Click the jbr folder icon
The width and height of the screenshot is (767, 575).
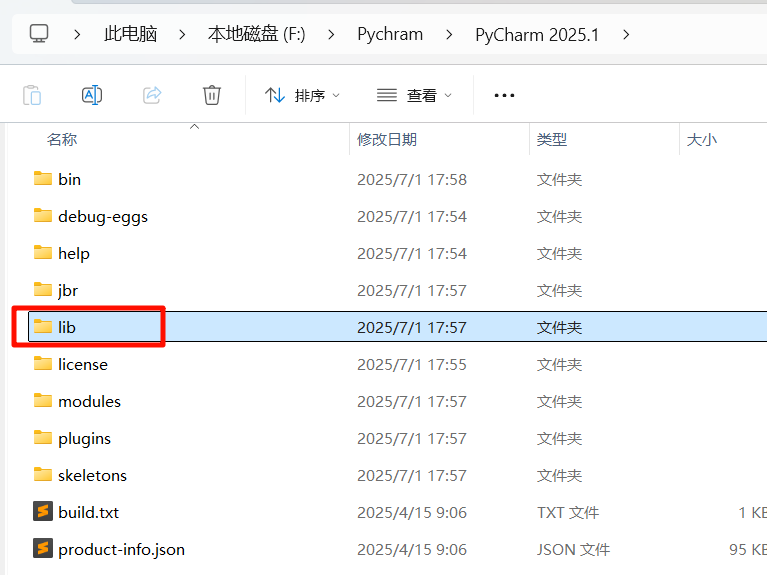[x=43, y=290]
